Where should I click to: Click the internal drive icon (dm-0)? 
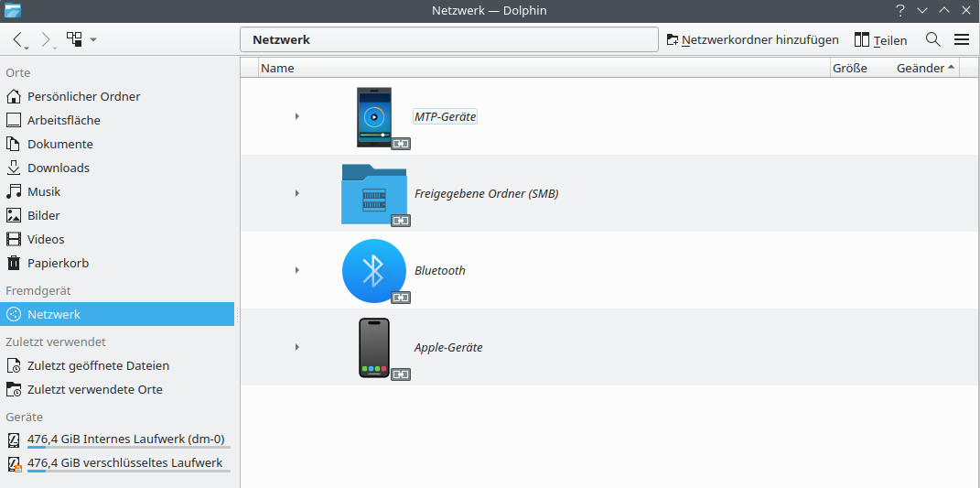14,440
